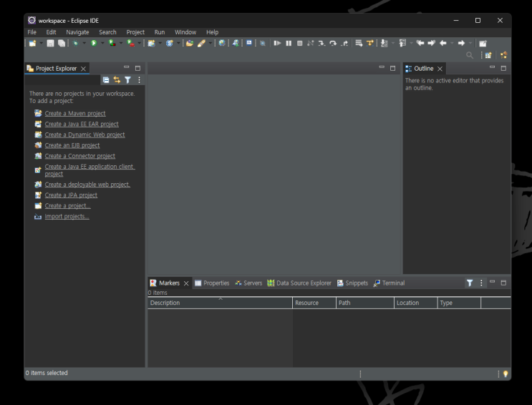
Task: Open Project Explorer view menu (three dots)
Action: (x=138, y=81)
